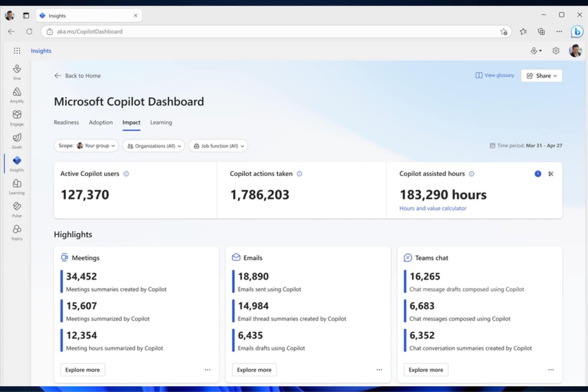The image size is (588, 392).
Task: Open browser collections icon
Action: click(x=541, y=32)
